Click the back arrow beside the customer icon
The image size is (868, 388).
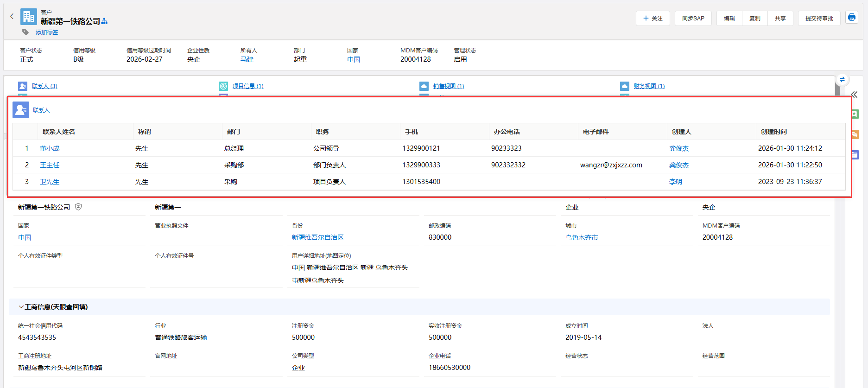[x=12, y=16]
